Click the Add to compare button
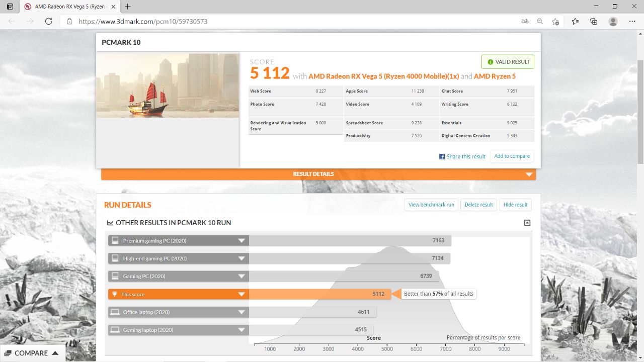This screenshot has width=644, height=362. pyautogui.click(x=512, y=156)
